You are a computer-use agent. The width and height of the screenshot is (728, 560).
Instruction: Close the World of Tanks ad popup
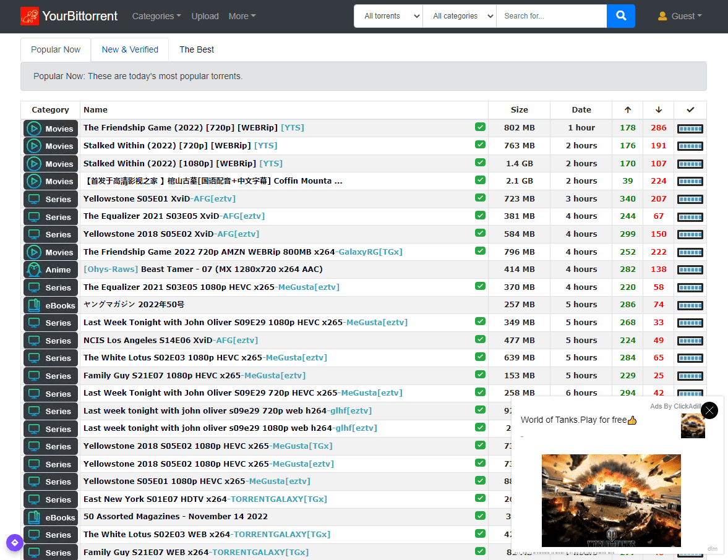pos(709,410)
